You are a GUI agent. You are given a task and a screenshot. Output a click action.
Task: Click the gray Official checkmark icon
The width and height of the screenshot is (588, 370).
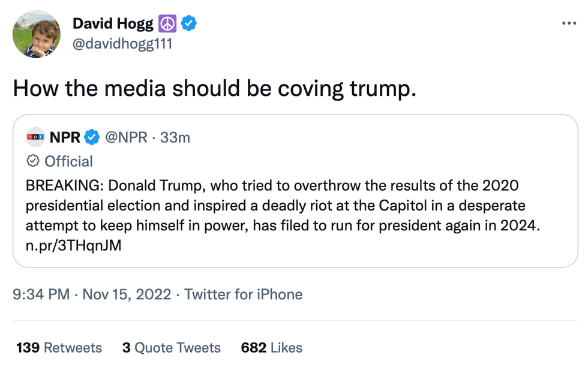click(x=34, y=161)
